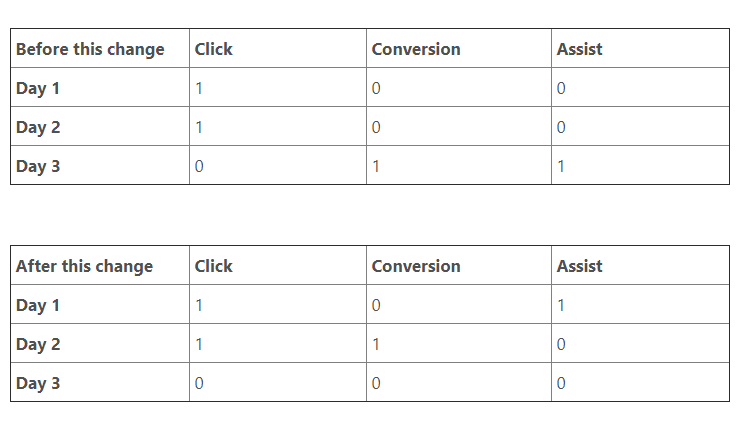Select Click column header in Before table
Screen dimensions: 741x432
(213, 49)
